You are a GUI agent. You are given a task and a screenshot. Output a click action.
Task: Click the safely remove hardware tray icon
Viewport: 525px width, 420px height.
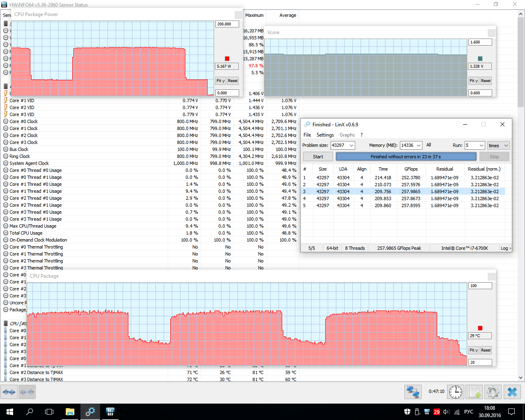coord(417,412)
